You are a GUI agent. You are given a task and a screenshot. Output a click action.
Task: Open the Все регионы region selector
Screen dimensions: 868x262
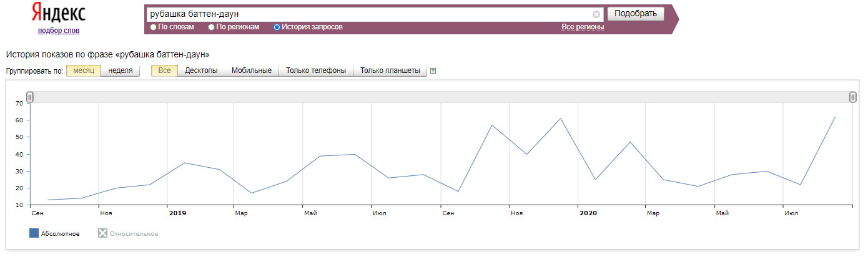tap(583, 27)
